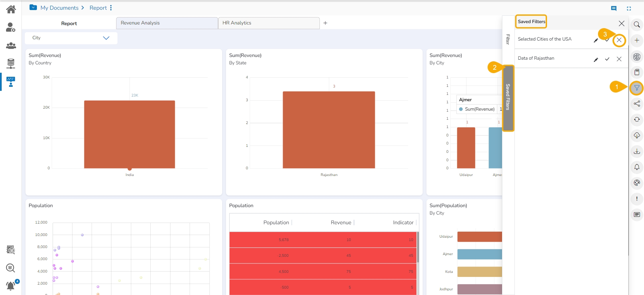Click the refresh icon in right toolbar
The image size is (644, 295).
coord(637,119)
